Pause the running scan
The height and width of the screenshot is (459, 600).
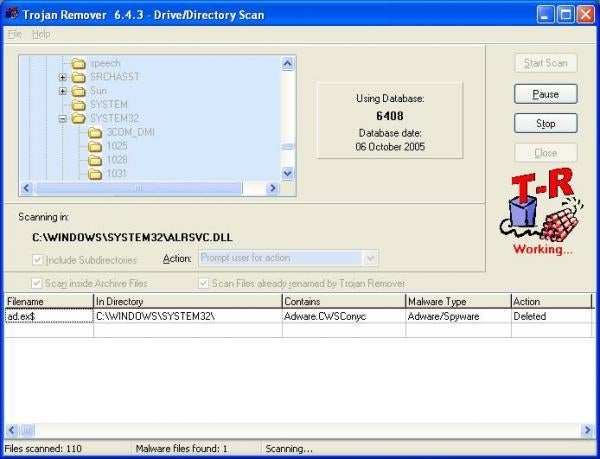click(546, 94)
